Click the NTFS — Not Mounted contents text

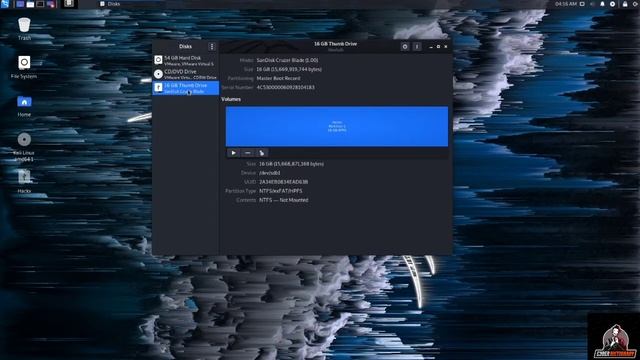click(284, 200)
